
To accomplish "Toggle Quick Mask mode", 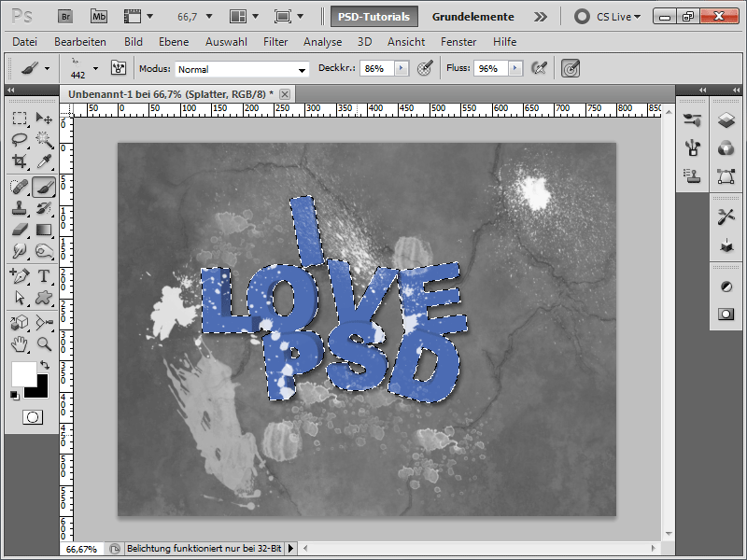I will click(33, 417).
